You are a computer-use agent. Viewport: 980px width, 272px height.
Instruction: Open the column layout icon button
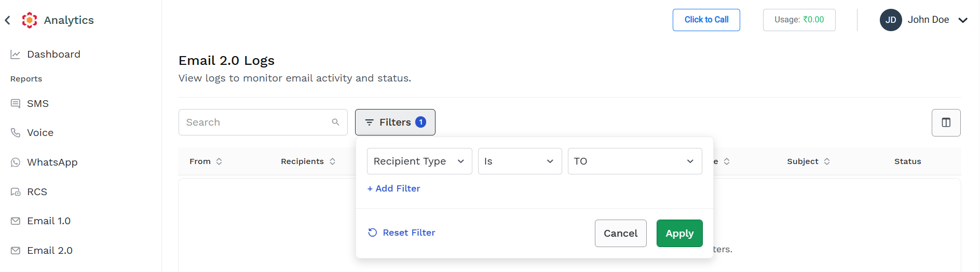(x=946, y=123)
